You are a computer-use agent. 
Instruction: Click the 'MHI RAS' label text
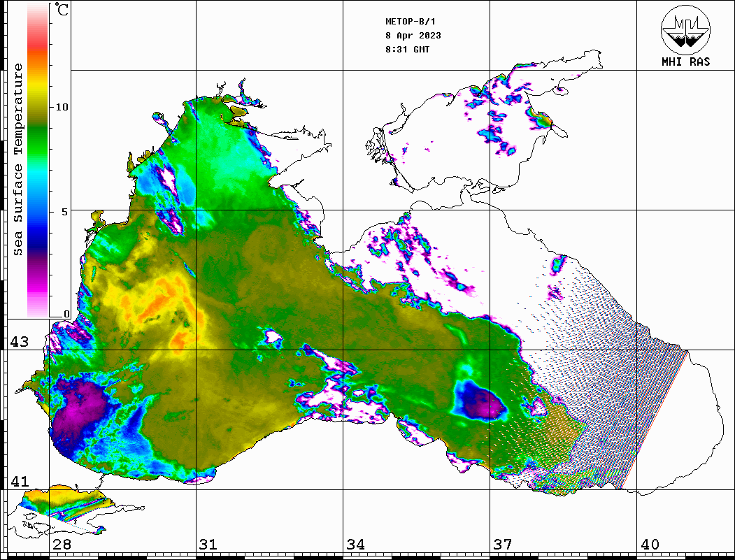coord(686,62)
